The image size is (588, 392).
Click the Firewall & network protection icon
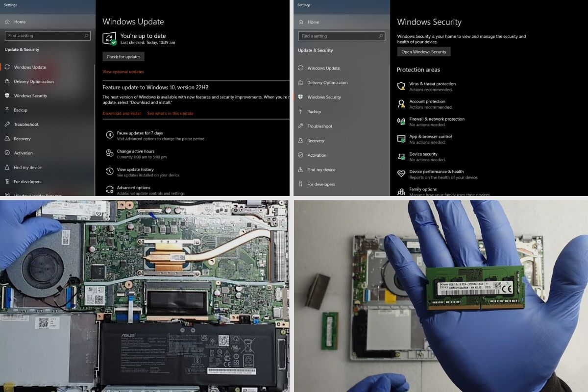pyautogui.click(x=401, y=122)
